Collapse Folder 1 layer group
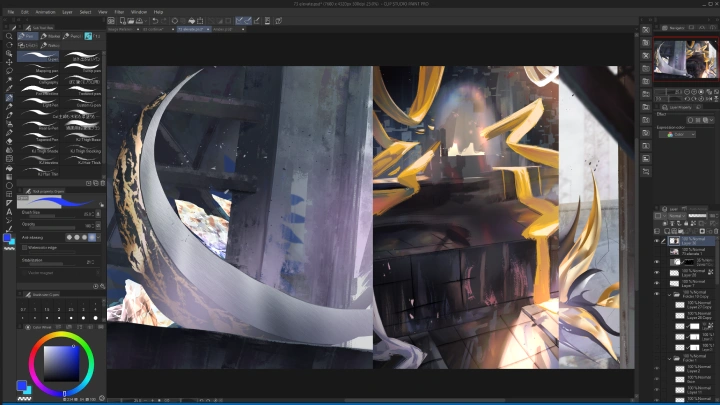Screen dimensions: 720x405 669,359
